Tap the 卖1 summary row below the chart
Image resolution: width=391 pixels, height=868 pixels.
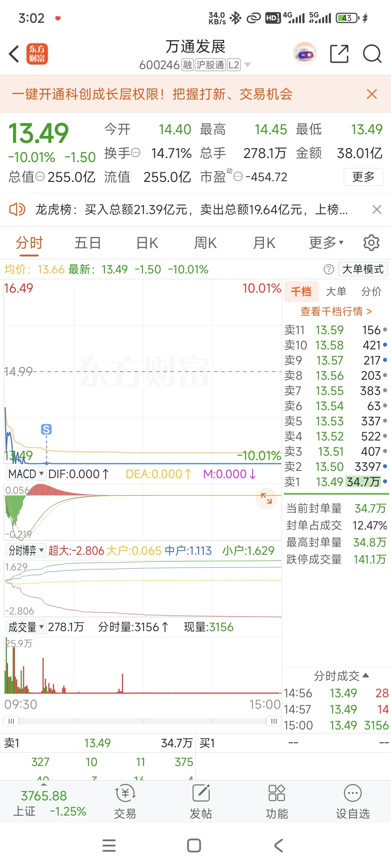[98, 743]
